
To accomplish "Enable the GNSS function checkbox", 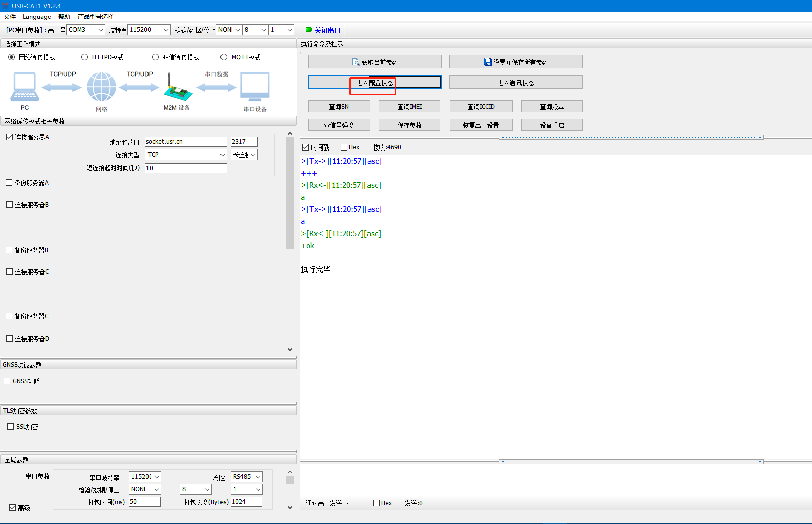I will click(7, 381).
